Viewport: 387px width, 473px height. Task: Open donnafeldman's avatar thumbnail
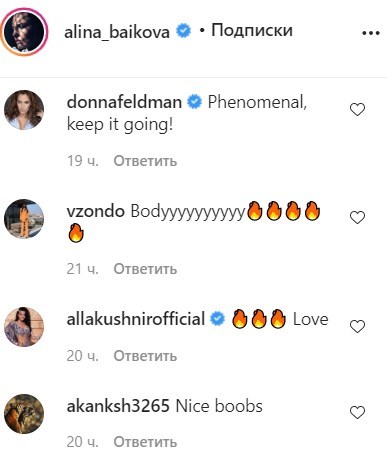point(24,110)
